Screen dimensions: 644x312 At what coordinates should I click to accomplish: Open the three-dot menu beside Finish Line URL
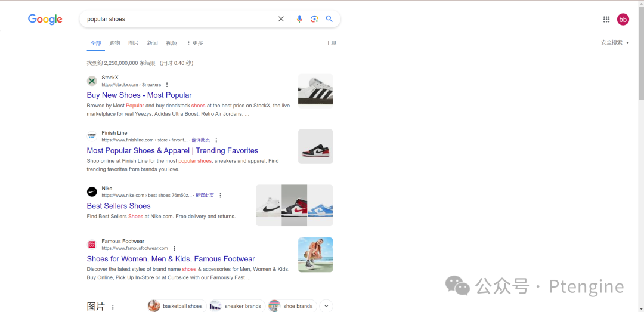click(216, 140)
